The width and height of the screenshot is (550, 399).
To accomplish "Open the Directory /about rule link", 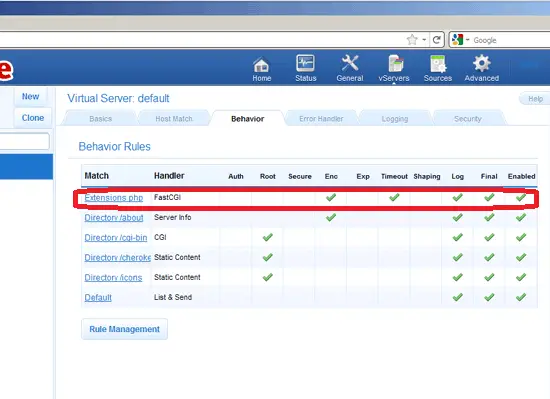I will [x=114, y=218].
